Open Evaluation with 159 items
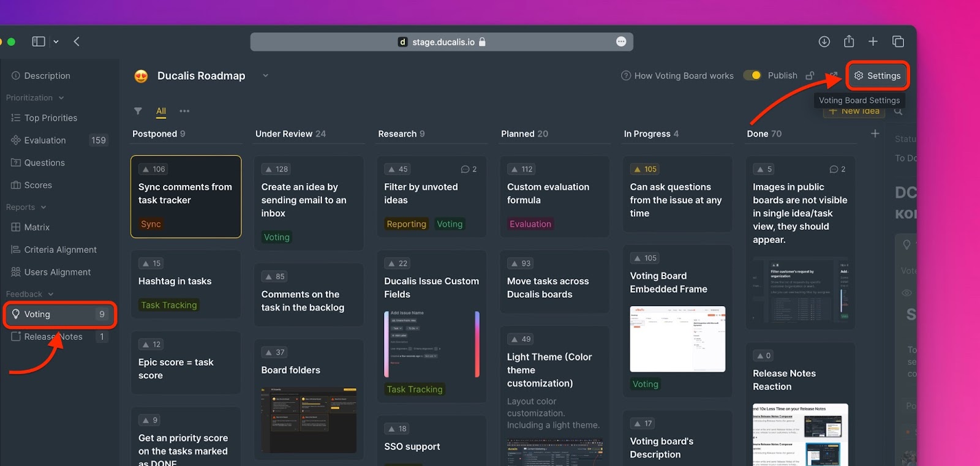Viewport: 980px width, 466px height. click(x=59, y=140)
